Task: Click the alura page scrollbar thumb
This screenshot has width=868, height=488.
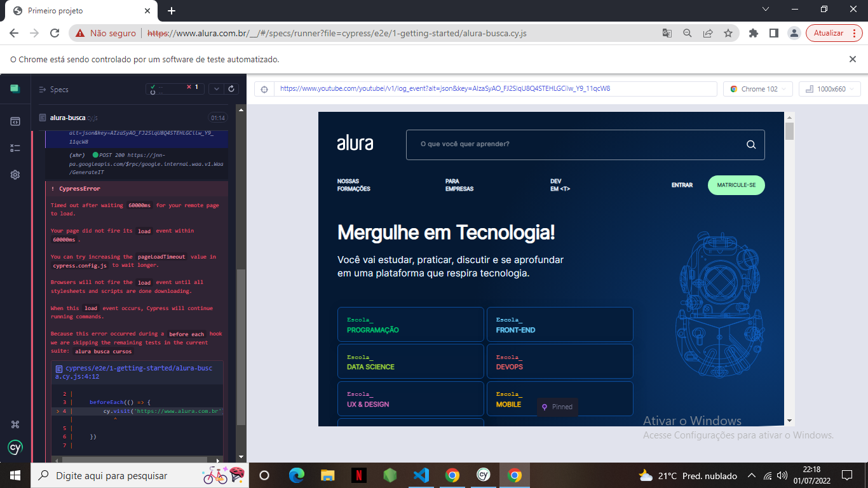Action: (789, 131)
